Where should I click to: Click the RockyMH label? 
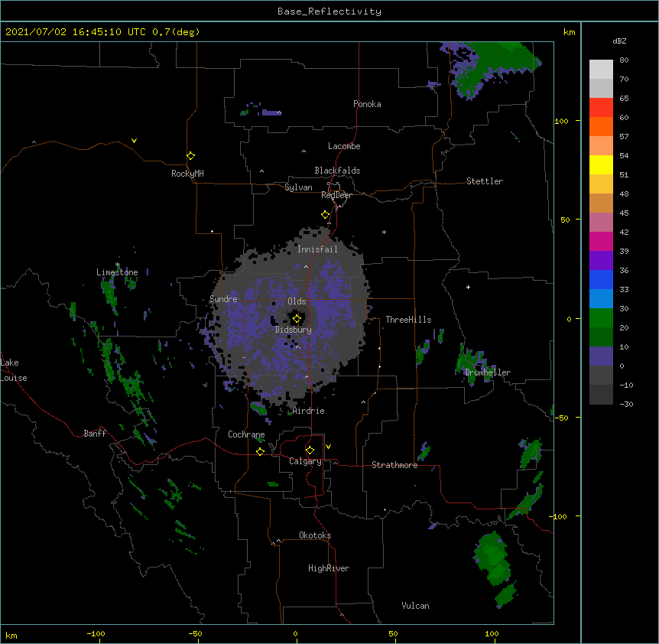(x=187, y=173)
